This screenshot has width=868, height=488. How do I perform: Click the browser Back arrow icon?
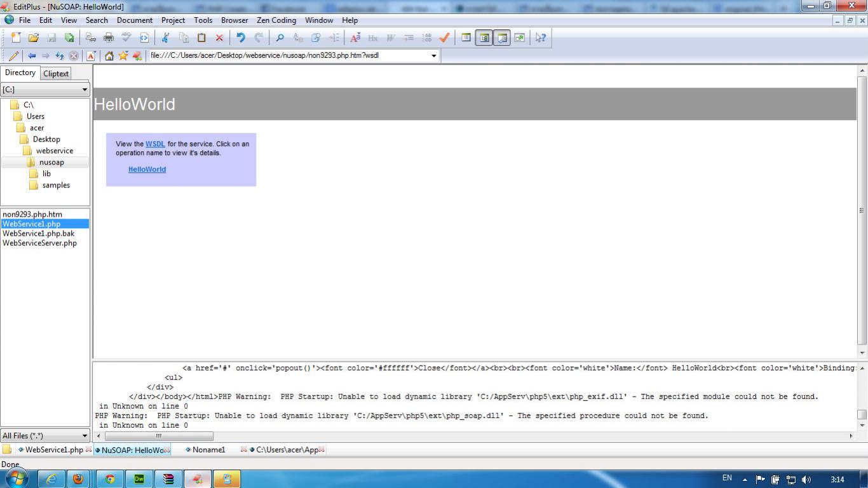tap(31, 55)
